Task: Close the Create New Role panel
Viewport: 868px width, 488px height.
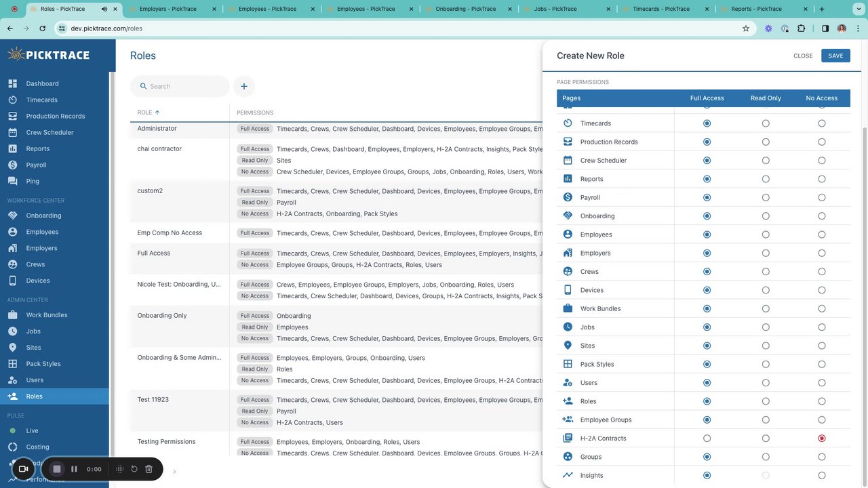Action: (x=803, y=56)
